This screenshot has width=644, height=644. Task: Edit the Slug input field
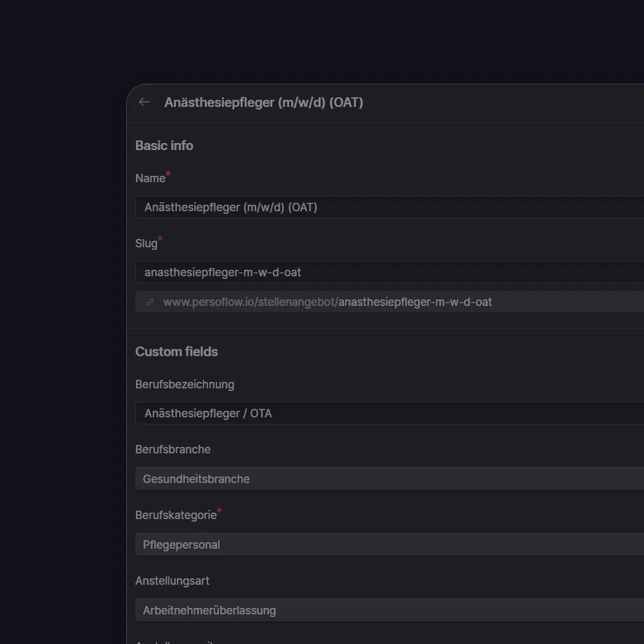click(390, 272)
